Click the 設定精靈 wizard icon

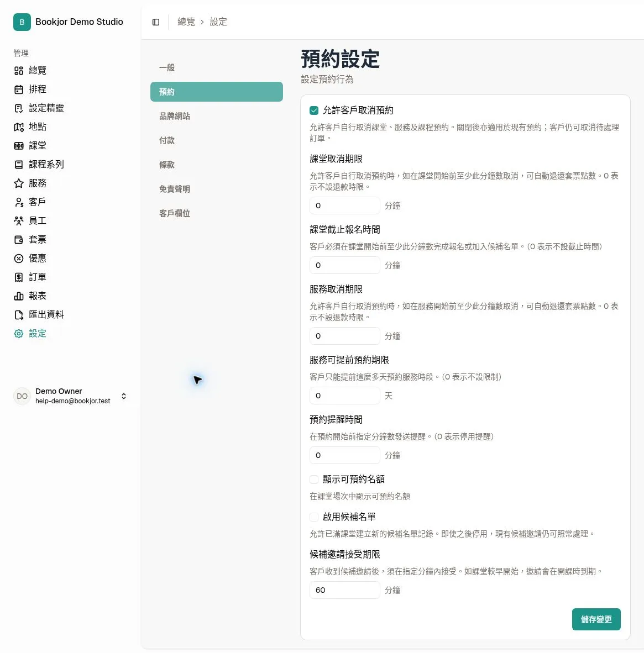19,108
